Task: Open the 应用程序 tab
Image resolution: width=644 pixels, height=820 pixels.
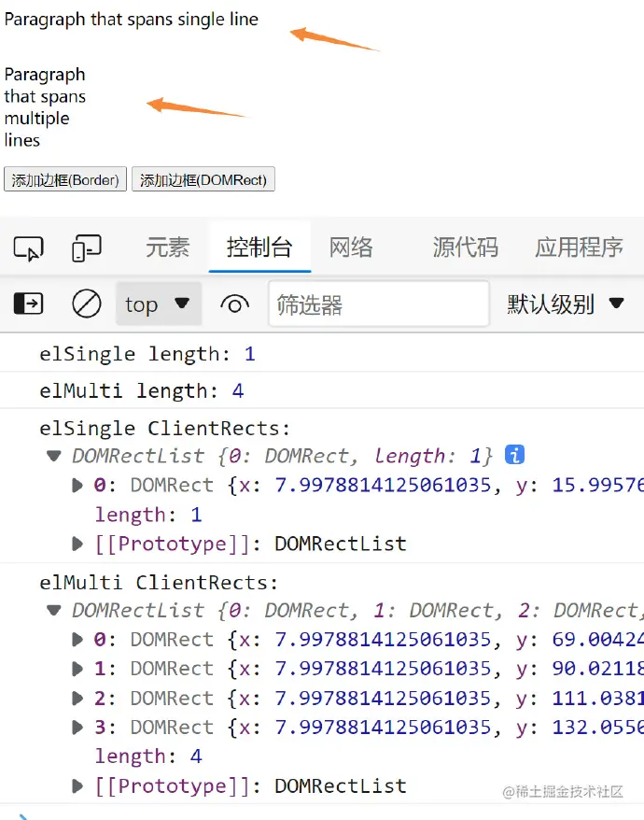Action: pos(579,247)
